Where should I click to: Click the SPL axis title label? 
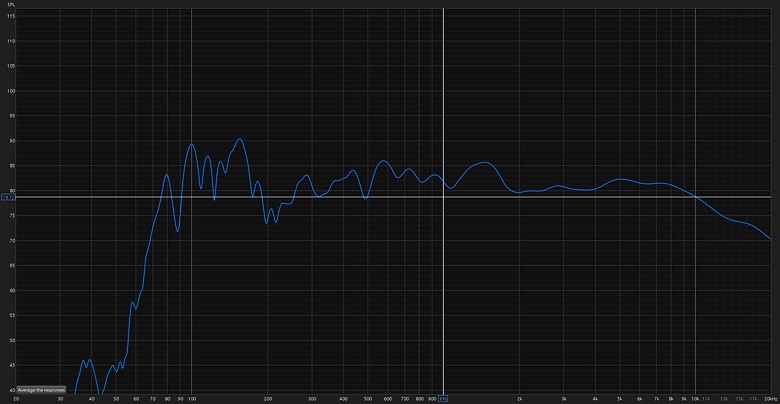click(10, 4)
